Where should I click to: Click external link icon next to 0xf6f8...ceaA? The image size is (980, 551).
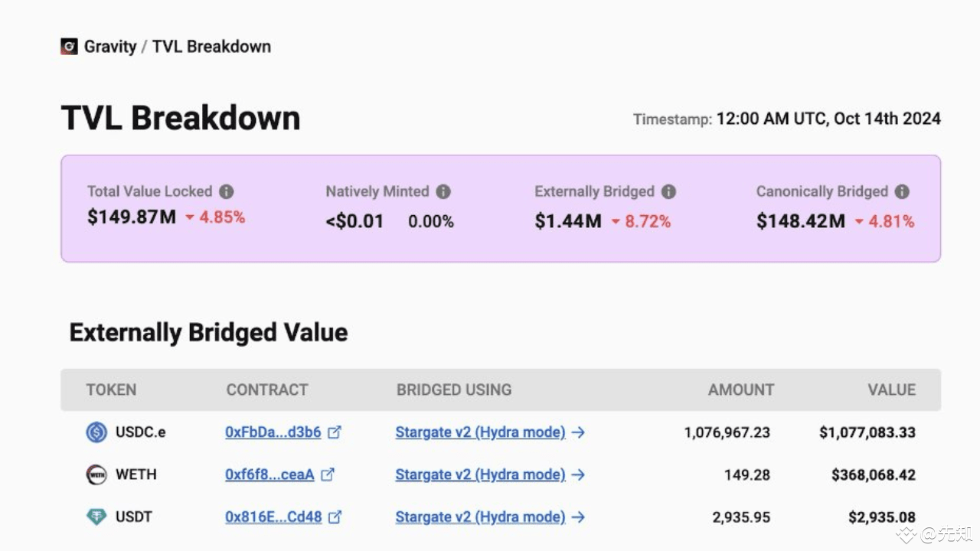pyautogui.click(x=328, y=474)
